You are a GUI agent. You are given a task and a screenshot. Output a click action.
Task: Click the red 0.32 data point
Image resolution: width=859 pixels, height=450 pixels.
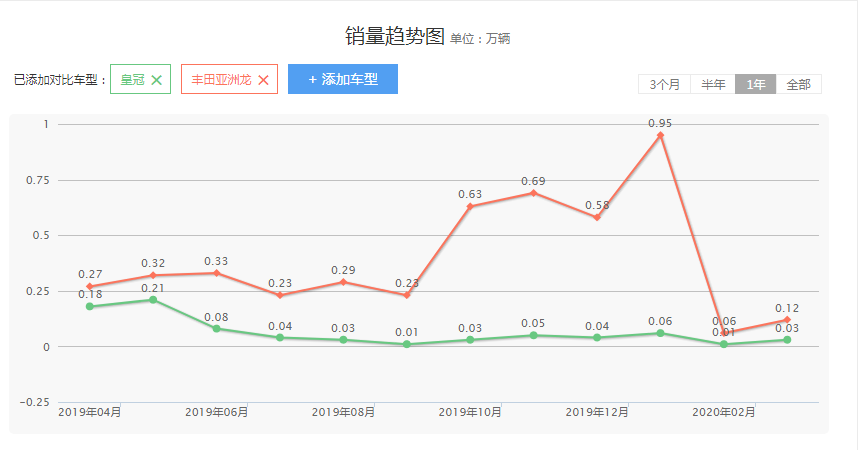(153, 275)
